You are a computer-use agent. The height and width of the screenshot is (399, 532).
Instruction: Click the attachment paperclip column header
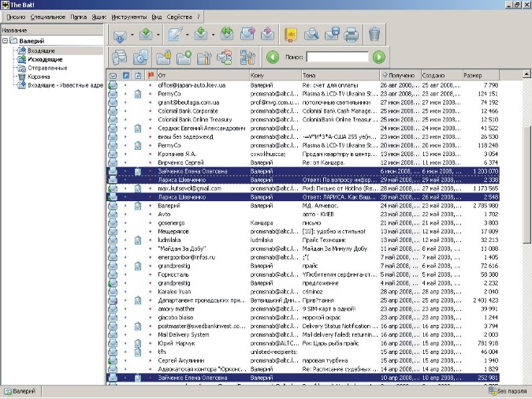[138, 76]
